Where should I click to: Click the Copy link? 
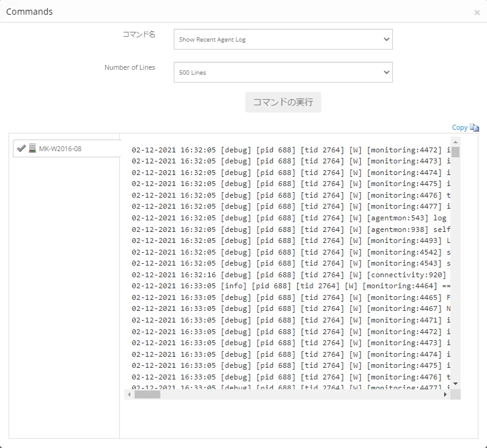click(459, 127)
